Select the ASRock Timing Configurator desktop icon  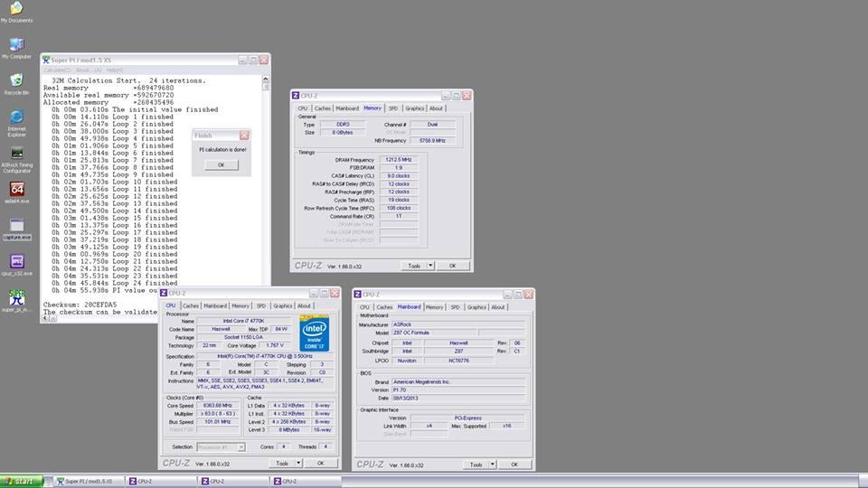click(16, 159)
